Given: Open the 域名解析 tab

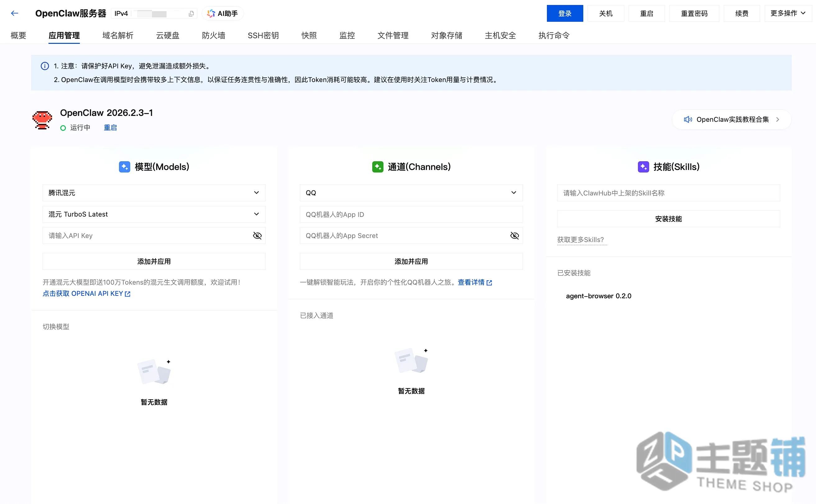Looking at the screenshot, I should pyautogui.click(x=118, y=35).
